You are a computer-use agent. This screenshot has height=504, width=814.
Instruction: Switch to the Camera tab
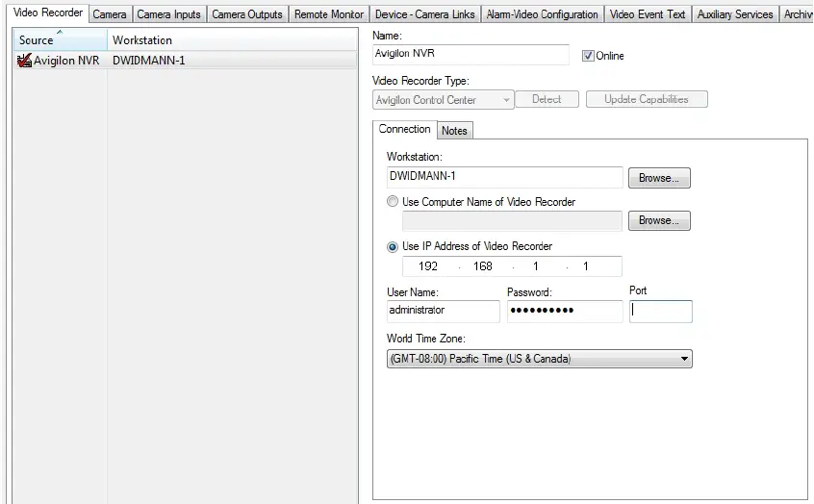(x=110, y=14)
